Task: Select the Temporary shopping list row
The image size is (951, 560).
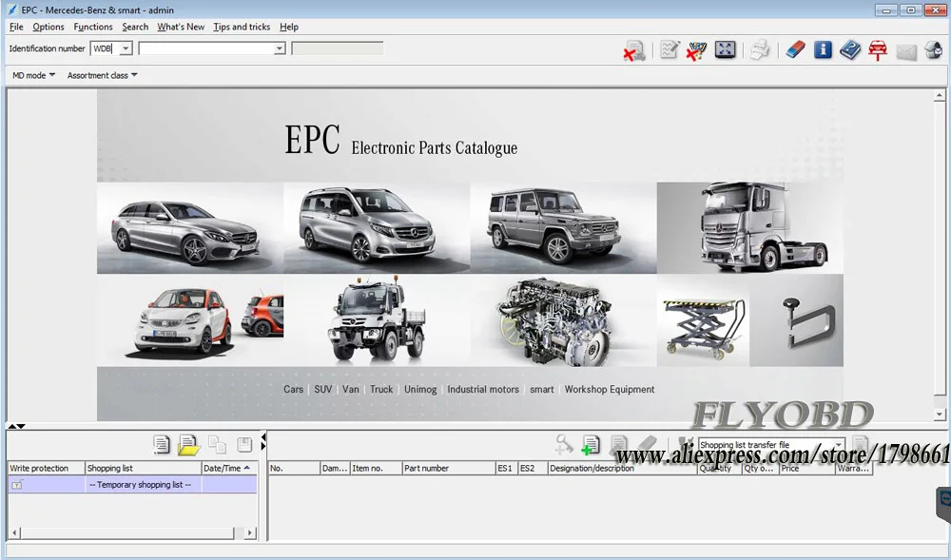Action: (132, 484)
